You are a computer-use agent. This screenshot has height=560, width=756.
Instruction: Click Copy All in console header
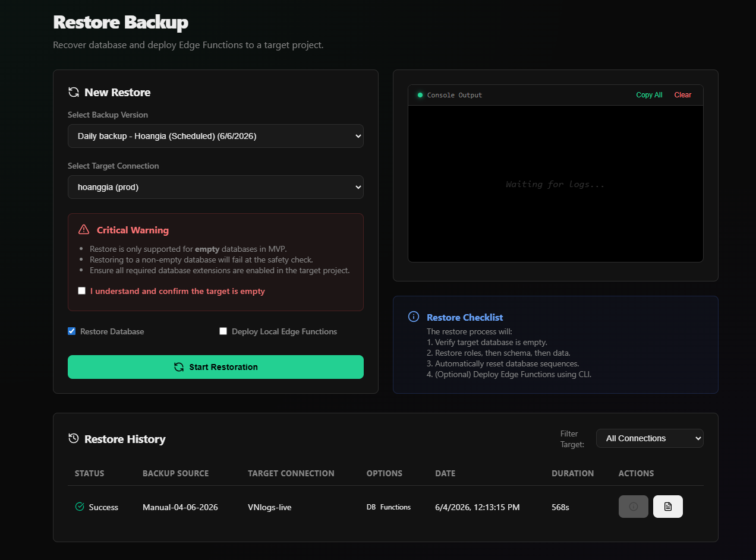tap(649, 95)
